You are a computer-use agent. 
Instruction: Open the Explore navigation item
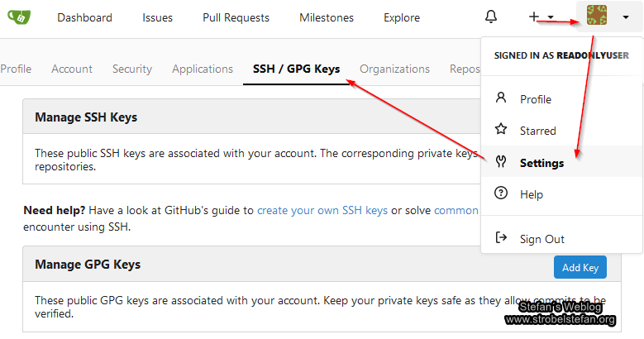click(402, 17)
